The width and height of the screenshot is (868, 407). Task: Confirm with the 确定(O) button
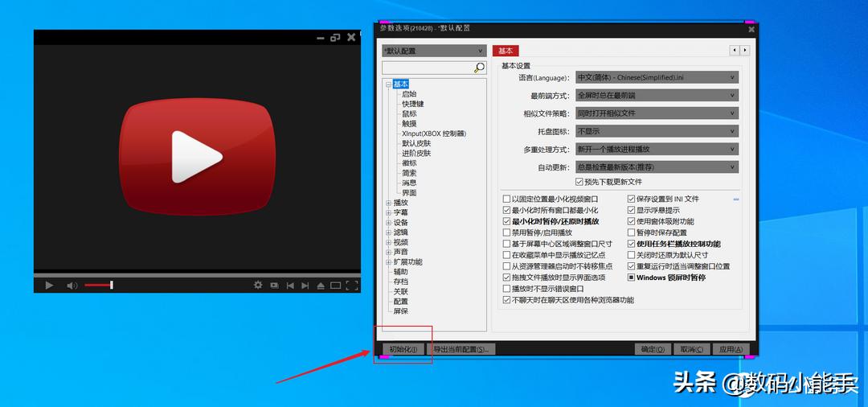(x=653, y=349)
